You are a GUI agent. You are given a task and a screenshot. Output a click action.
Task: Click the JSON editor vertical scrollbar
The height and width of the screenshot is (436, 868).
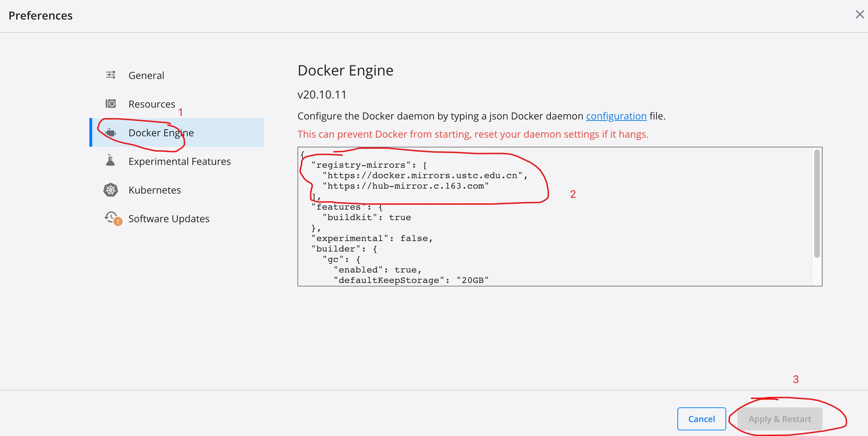click(x=817, y=204)
